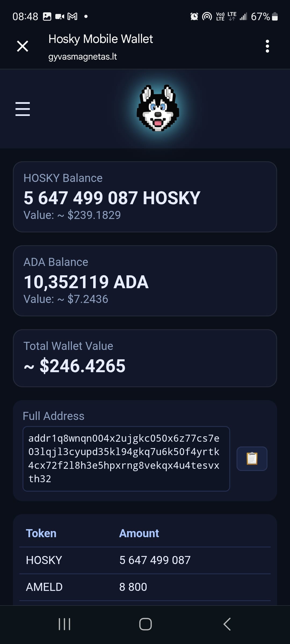Tap the ADA Balance card

(x=145, y=281)
